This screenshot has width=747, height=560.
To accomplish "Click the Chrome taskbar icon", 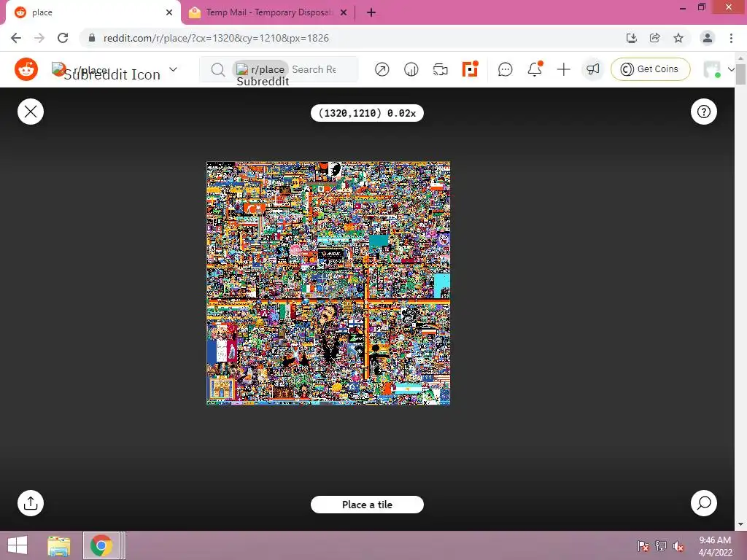I will click(x=101, y=545).
